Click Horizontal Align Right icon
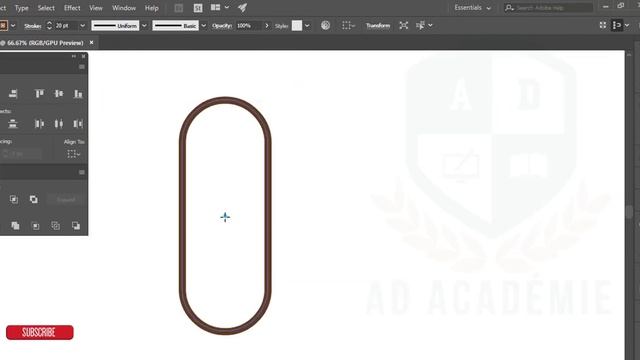The width and height of the screenshot is (640, 360). click(13, 94)
